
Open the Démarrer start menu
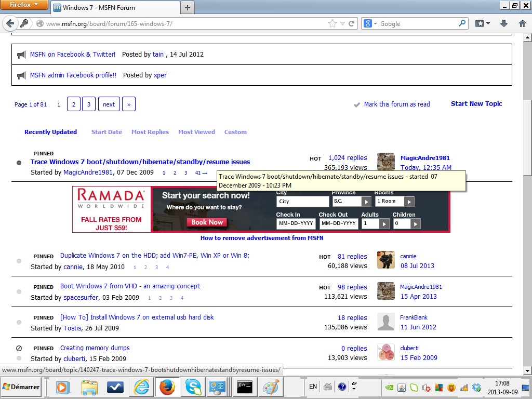click(21, 387)
